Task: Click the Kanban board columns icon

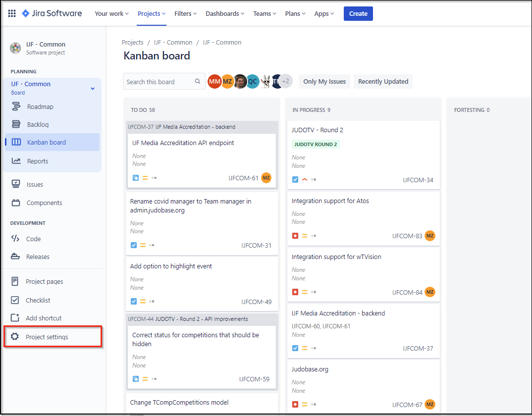Action: point(16,142)
